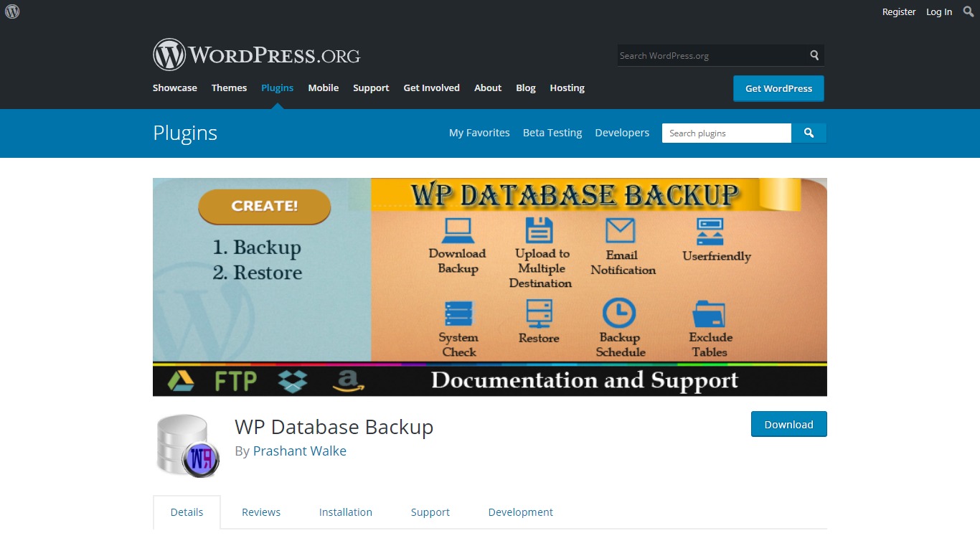Click the Google Drive icon in banner

[x=181, y=380]
